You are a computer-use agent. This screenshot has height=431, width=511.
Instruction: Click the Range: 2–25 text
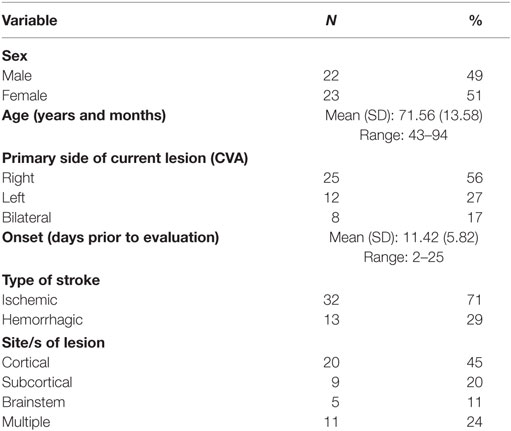[x=404, y=257]
